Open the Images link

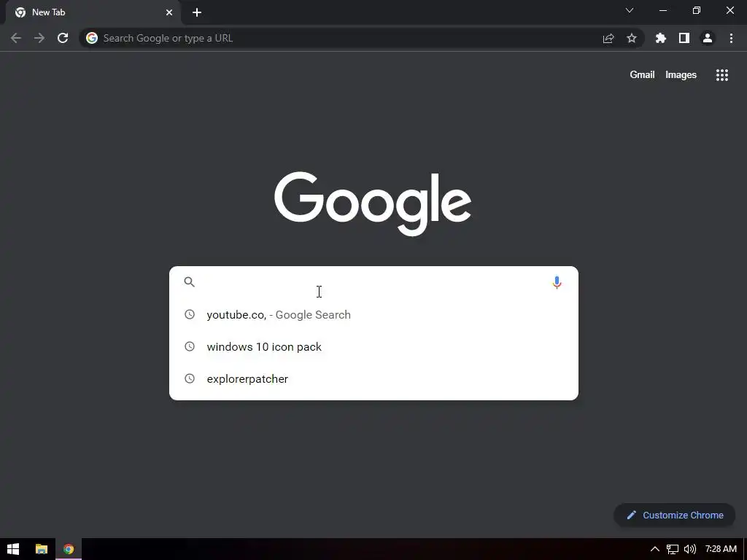click(x=681, y=75)
